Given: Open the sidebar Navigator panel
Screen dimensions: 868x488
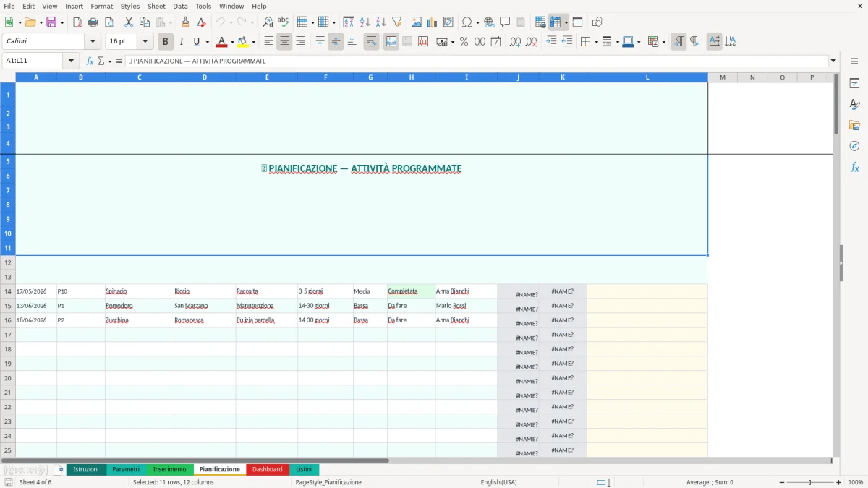Looking at the screenshot, I should pyautogui.click(x=854, y=147).
